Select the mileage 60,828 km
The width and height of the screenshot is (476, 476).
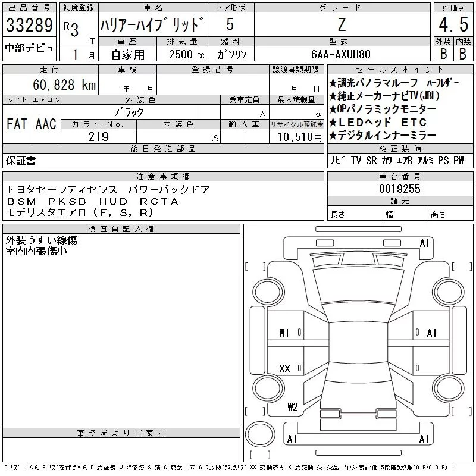pyautogui.click(x=64, y=84)
